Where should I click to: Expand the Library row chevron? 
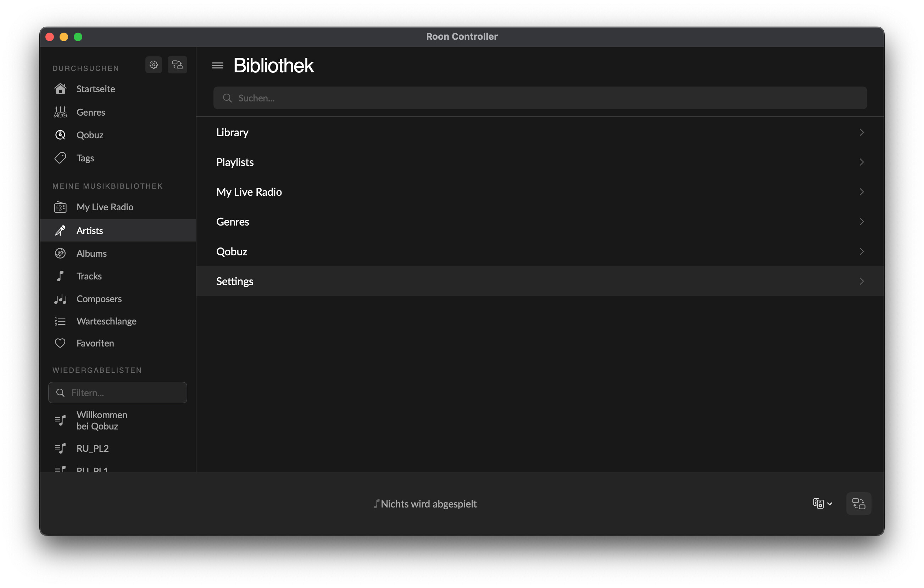[x=862, y=132]
